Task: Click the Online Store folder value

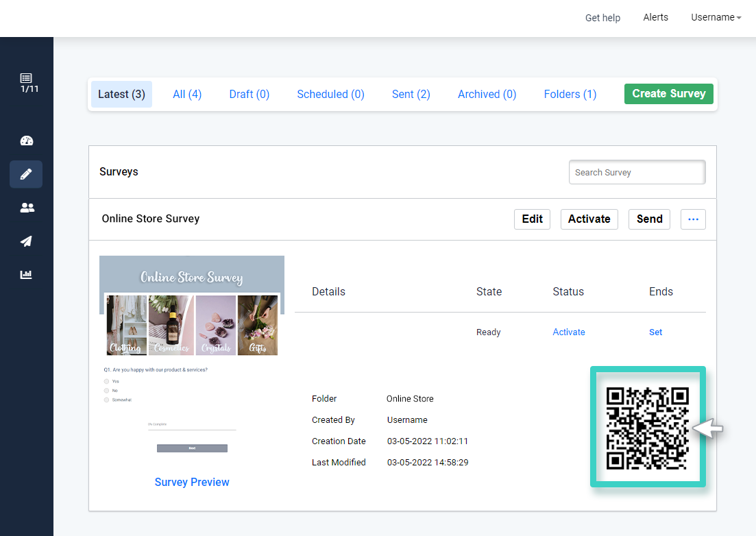Action: pos(410,399)
